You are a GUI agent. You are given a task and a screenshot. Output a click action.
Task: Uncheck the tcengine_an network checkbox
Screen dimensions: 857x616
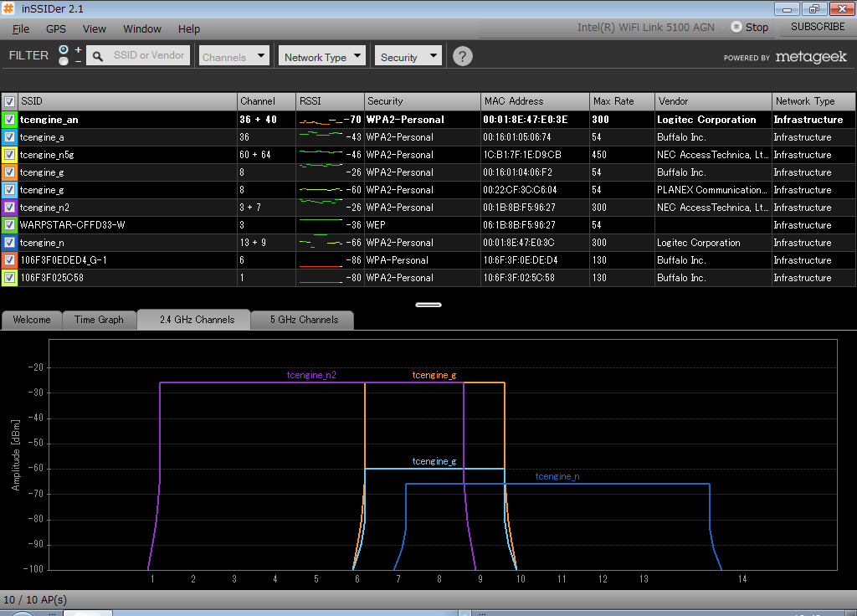pos(9,119)
